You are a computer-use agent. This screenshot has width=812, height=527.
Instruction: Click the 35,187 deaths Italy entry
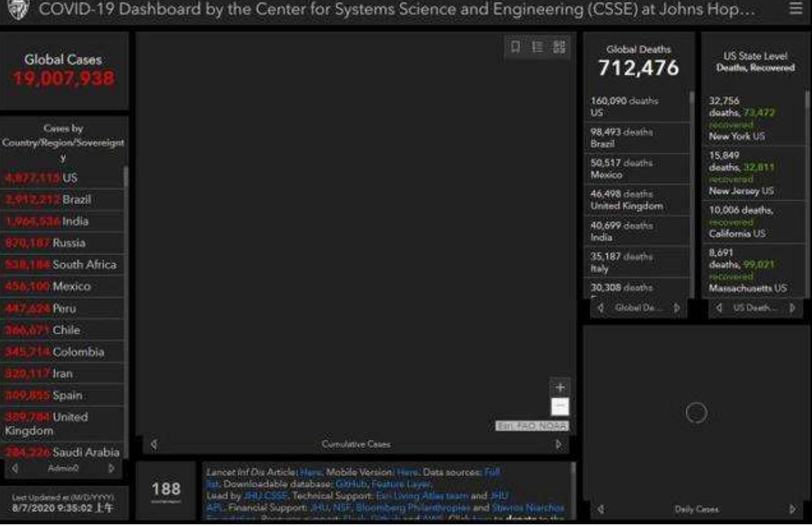[x=638, y=262]
